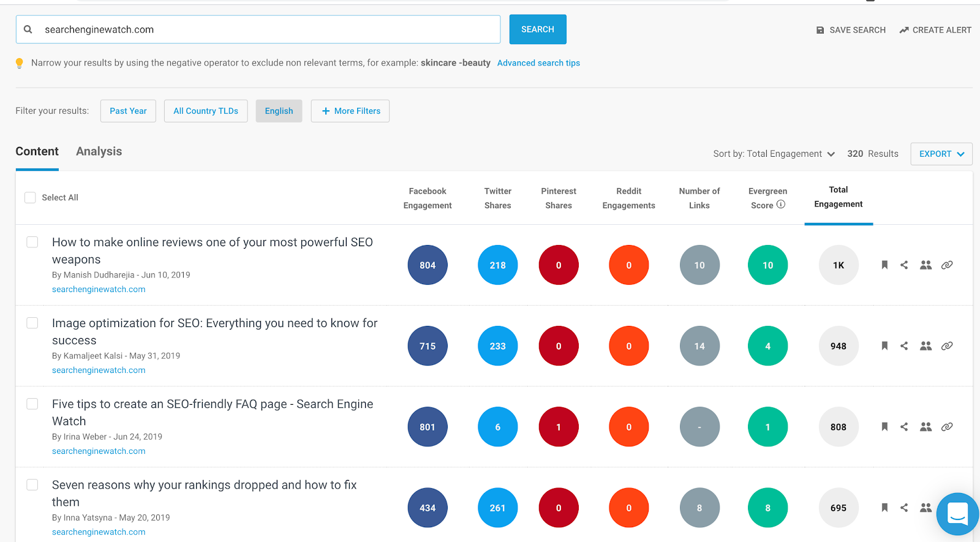Sort by Facebook Engagement column
The height and width of the screenshot is (542, 980).
[x=428, y=198]
